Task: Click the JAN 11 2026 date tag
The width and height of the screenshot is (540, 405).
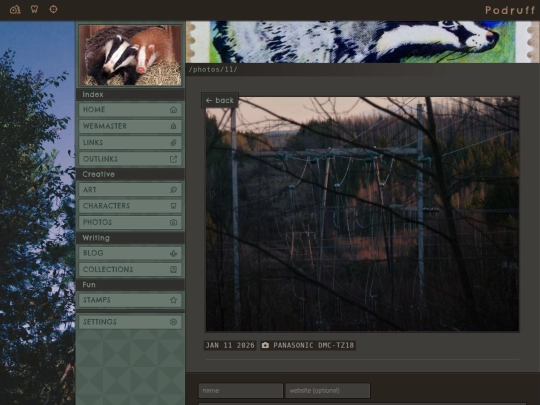Action: (230, 345)
